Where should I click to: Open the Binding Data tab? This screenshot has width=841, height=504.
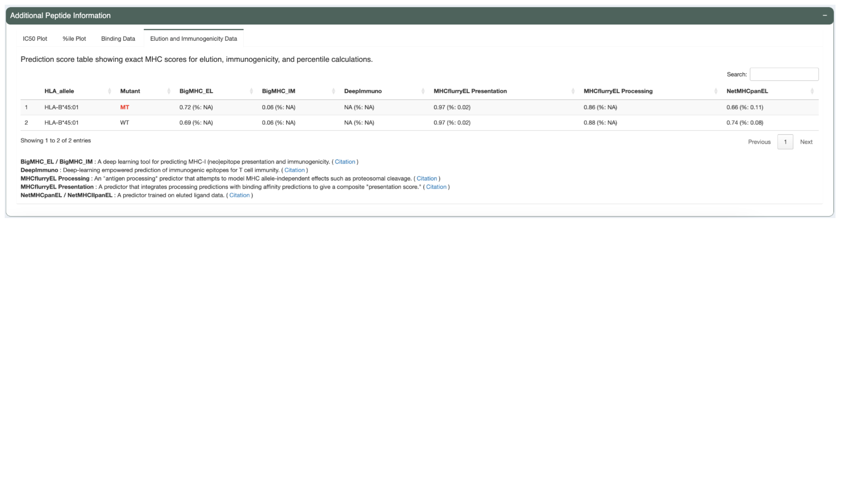pos(118,39)
